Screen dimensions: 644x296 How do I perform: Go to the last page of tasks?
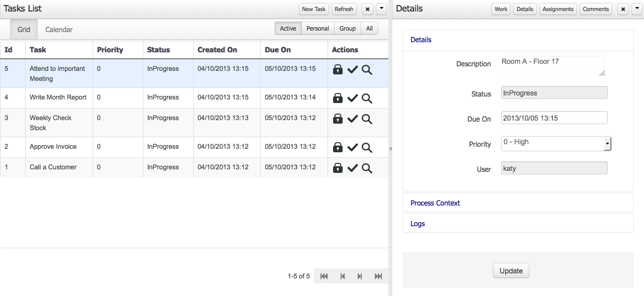point(378,276)
